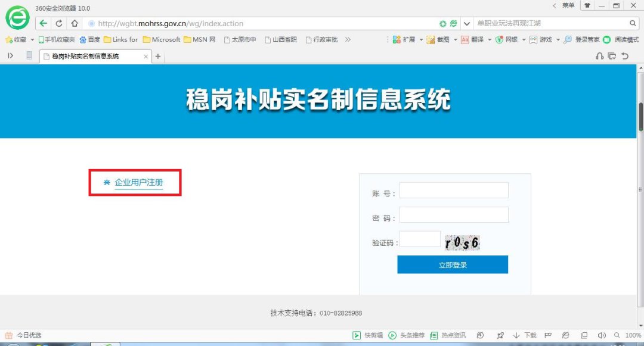This screenshot has width=644, height=346.
Task: Click the 企业用户注册 link
Action: click(x=139, y=182)
